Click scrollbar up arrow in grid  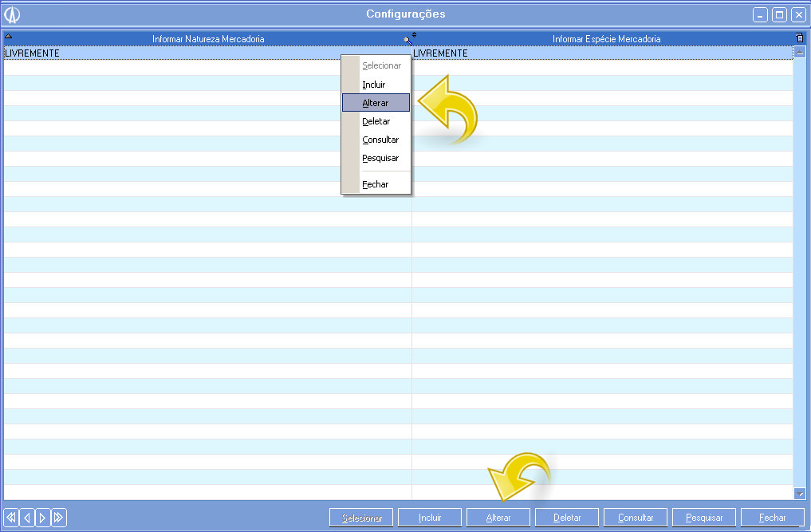click(x=800, y=53)
